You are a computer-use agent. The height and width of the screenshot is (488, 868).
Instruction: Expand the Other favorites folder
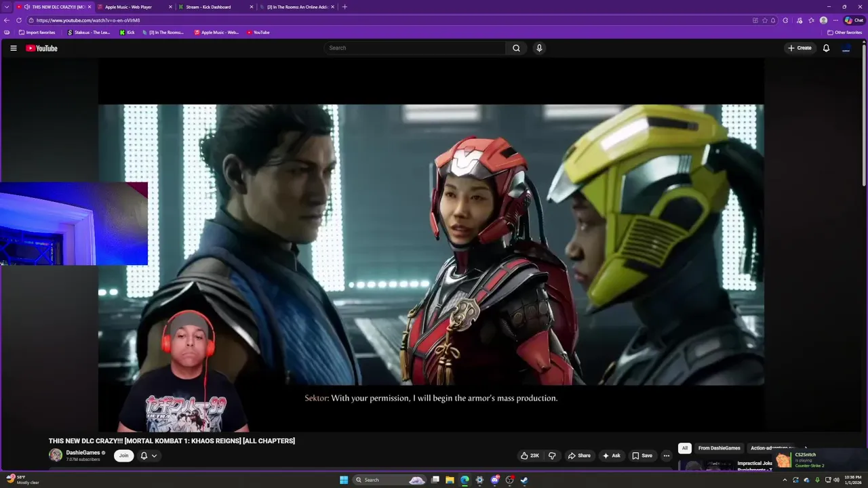[x=844, y=33]
